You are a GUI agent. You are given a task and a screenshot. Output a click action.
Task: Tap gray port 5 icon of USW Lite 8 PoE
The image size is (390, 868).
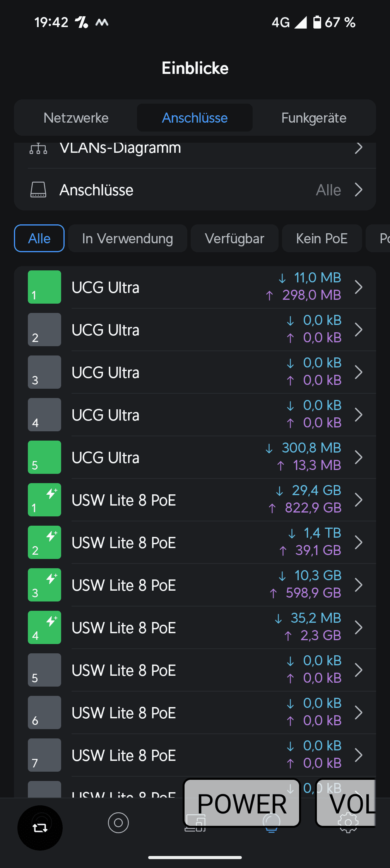44,670
